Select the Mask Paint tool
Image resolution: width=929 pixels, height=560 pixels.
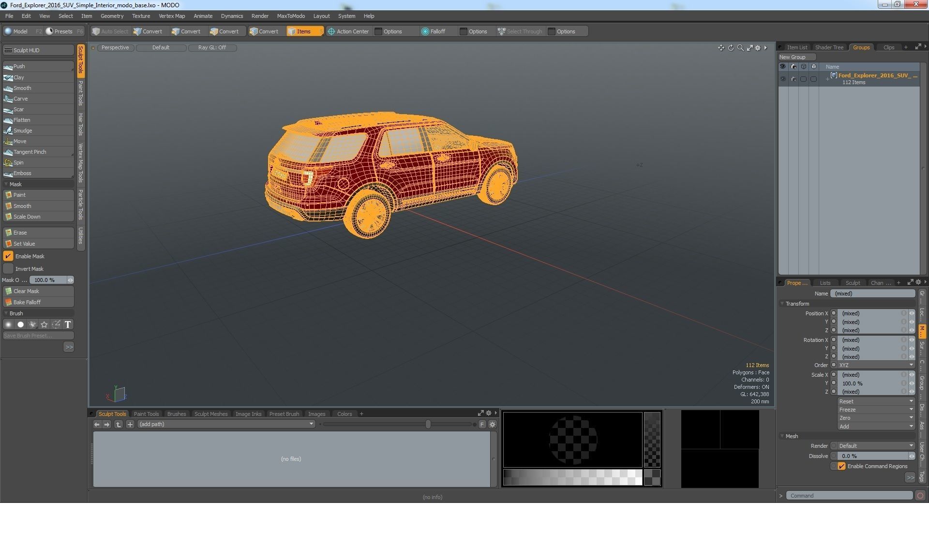[38, 195]
